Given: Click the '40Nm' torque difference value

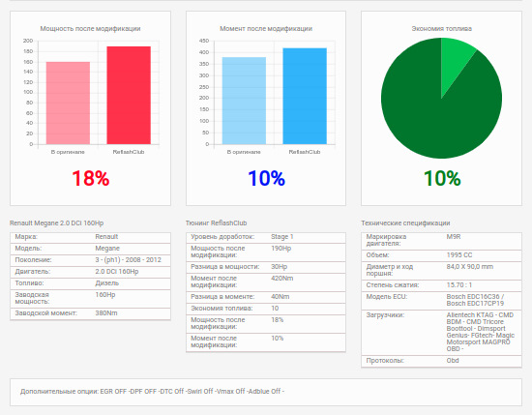Looking at the screenshot, I should tap(280, 296).
